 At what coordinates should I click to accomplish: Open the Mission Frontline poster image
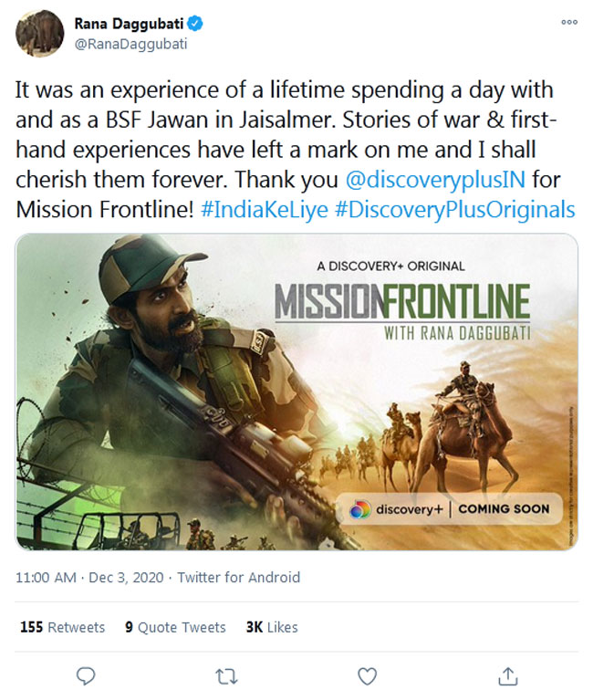pyautogui.click(x=296, y=392)
